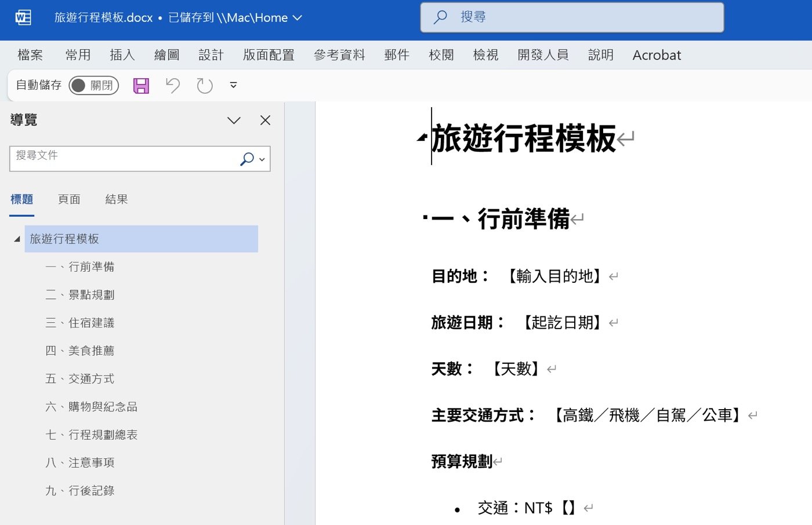Open the 校閱 ribbon tab
This screenshot has width=812, height=525.
(x=441, y=55)
